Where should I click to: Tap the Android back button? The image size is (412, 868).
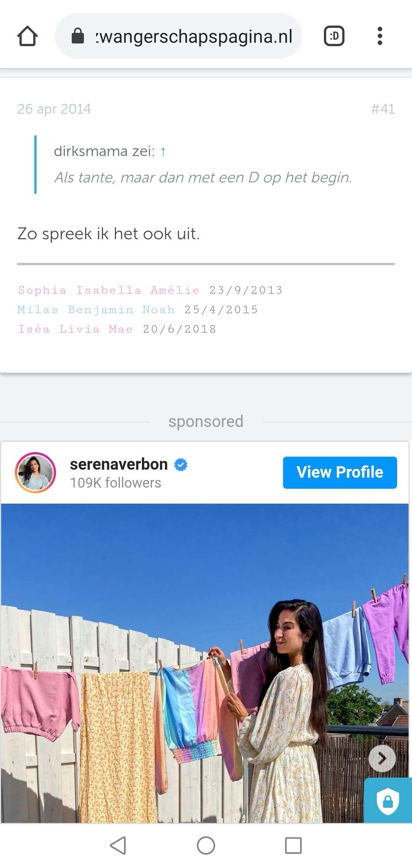(x=118, y=845)
